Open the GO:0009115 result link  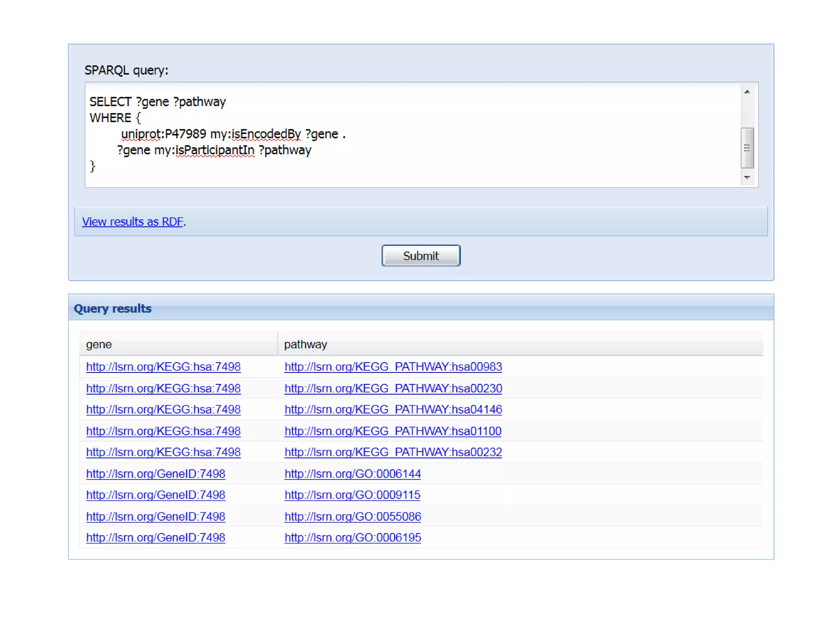point(352,495)
